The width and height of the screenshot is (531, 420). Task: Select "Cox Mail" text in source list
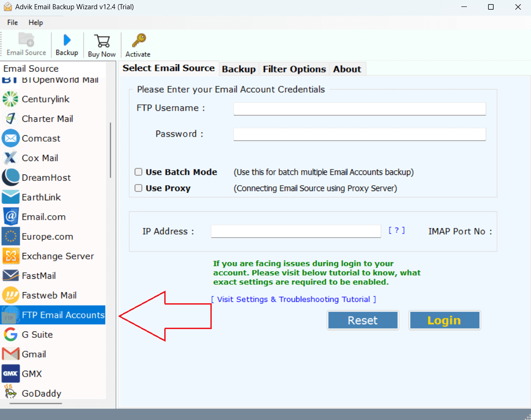tap(40, 158)
